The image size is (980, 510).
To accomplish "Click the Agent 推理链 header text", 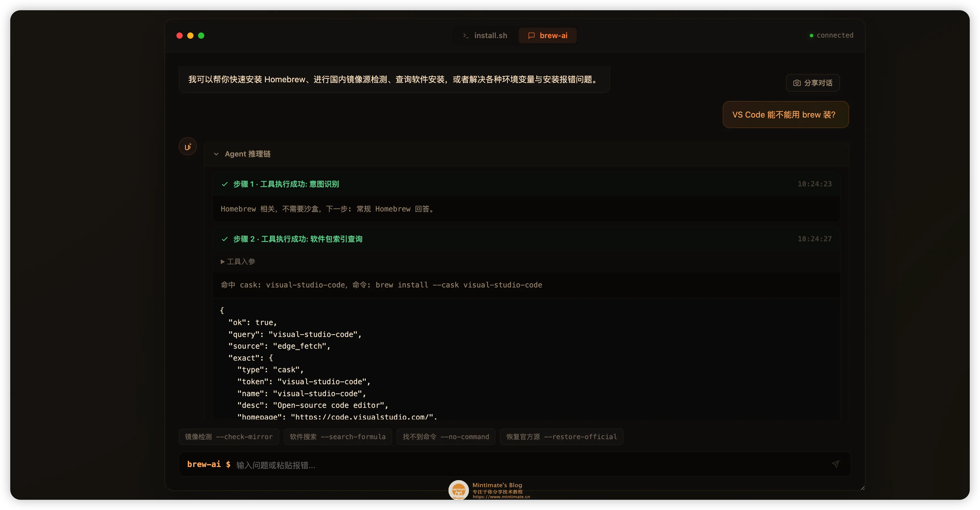I will click(x=248, y=154).
